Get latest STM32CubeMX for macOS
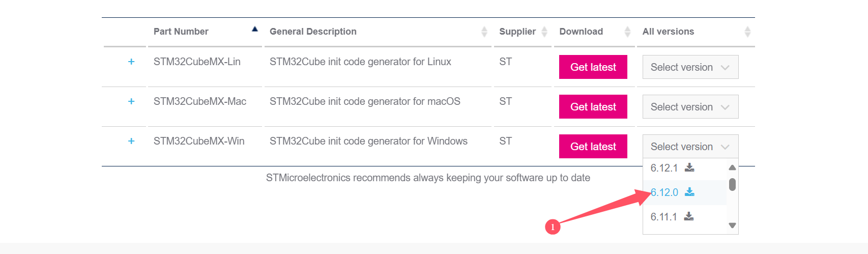Screen dimensions: 868x254 (x=593, y=107)
